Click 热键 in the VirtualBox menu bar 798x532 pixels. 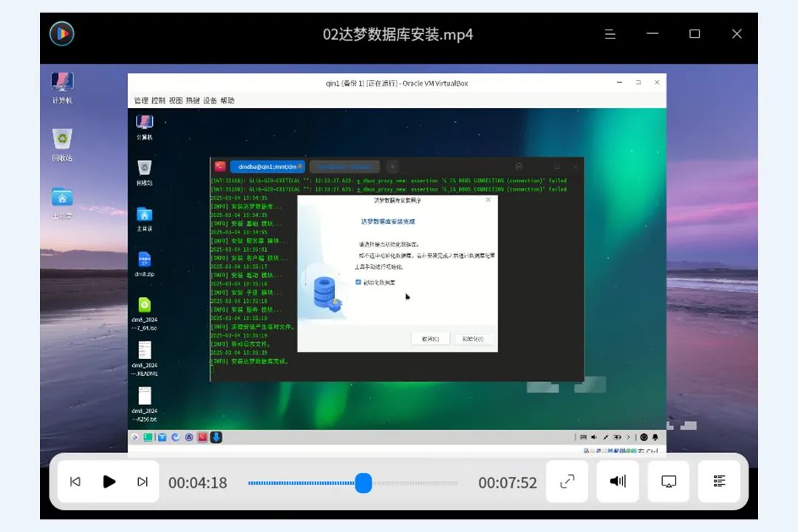pos(193,100)
